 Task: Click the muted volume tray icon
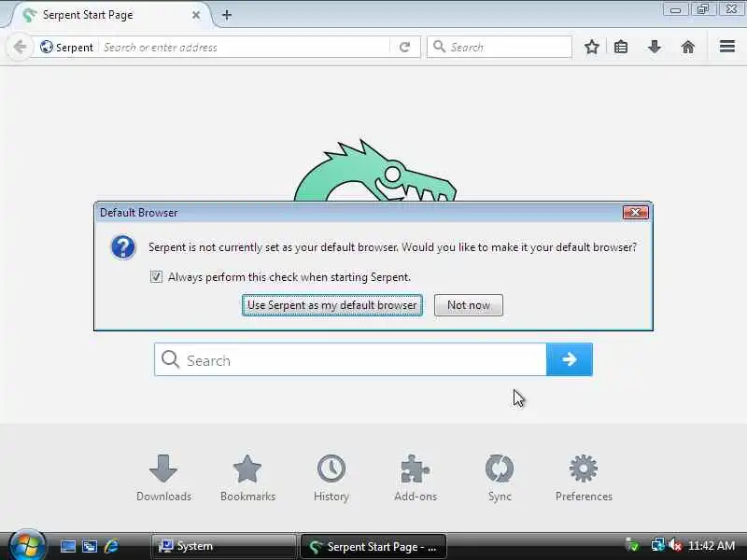coord(675,545)
